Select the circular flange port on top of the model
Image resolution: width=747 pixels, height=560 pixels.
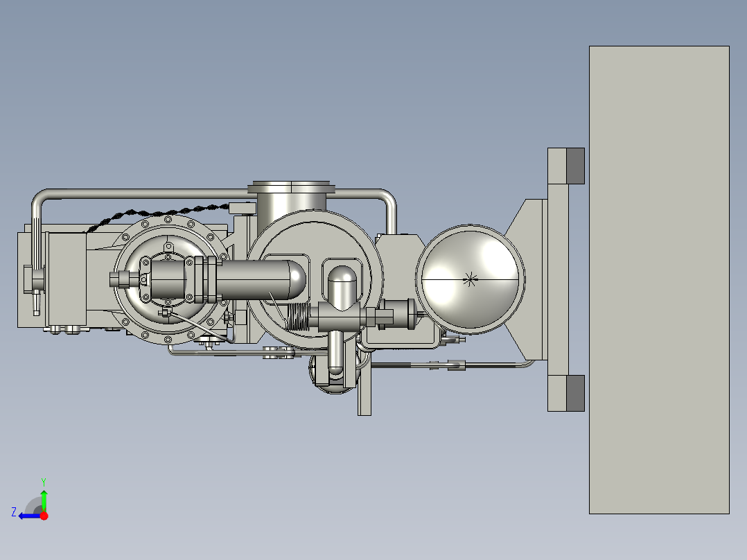click(291, 187)
